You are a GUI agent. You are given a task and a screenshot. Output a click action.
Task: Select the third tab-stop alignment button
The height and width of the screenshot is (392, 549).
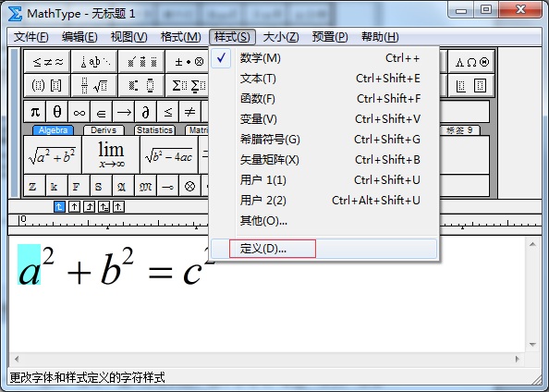click(x=89, y=207)
